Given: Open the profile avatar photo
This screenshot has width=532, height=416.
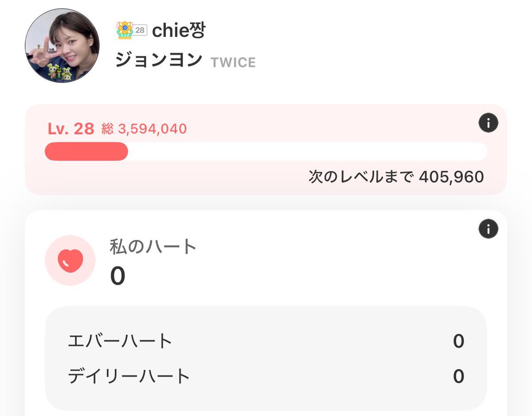Looking at the screenshot, I should pyautogui.click(x=62, y=45).
